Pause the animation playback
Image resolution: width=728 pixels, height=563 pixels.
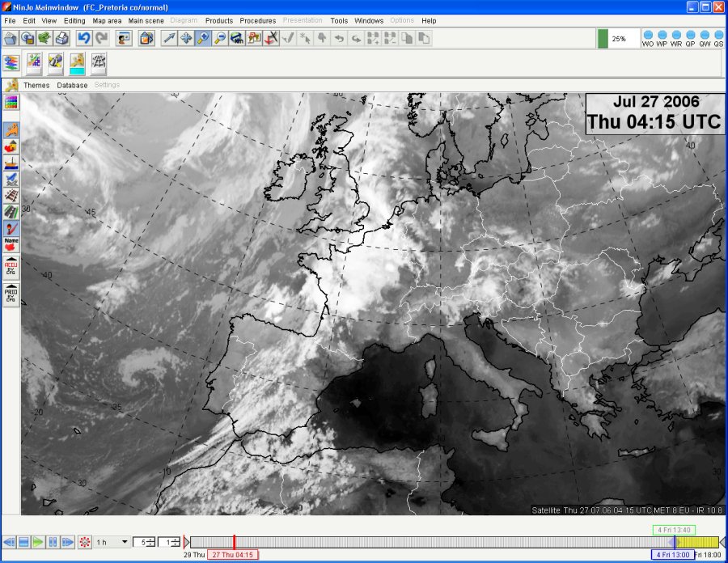(x=53, y=542)
